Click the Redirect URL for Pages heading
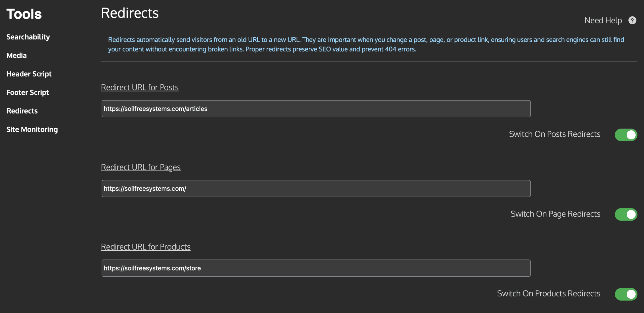Viewport: 644px width, 313px height. click(141, 167)
